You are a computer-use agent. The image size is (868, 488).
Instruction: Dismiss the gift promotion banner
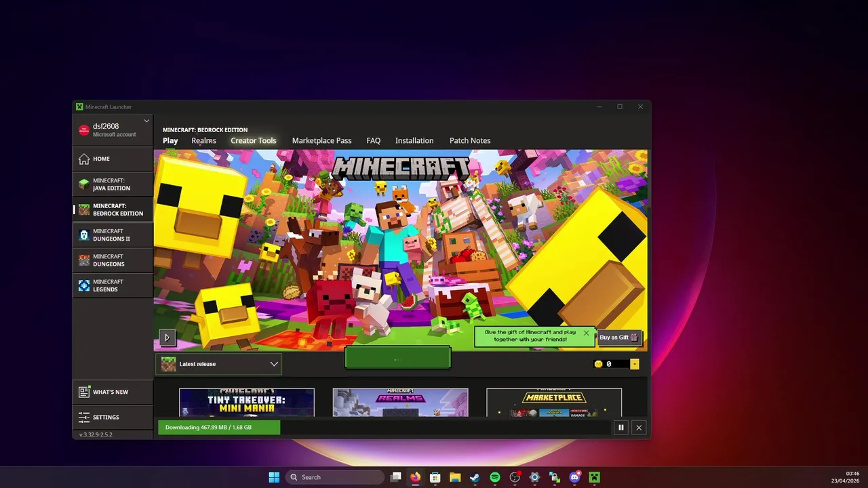tap(586, 333)
